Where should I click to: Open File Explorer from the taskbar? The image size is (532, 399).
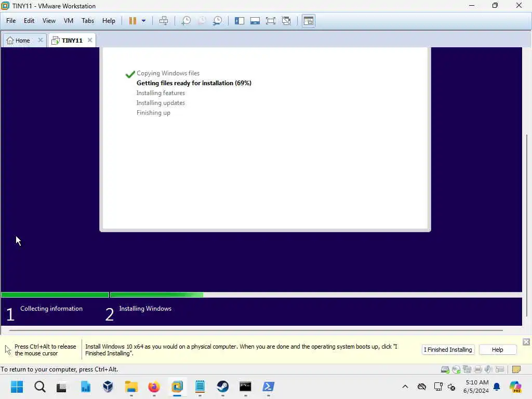131,387
